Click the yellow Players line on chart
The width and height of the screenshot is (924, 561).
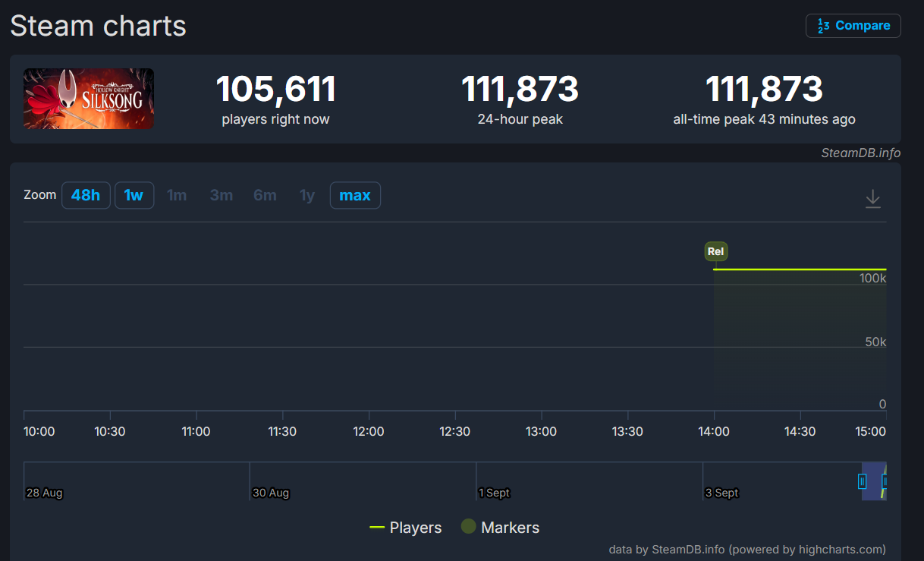click(x=797, y=269)
